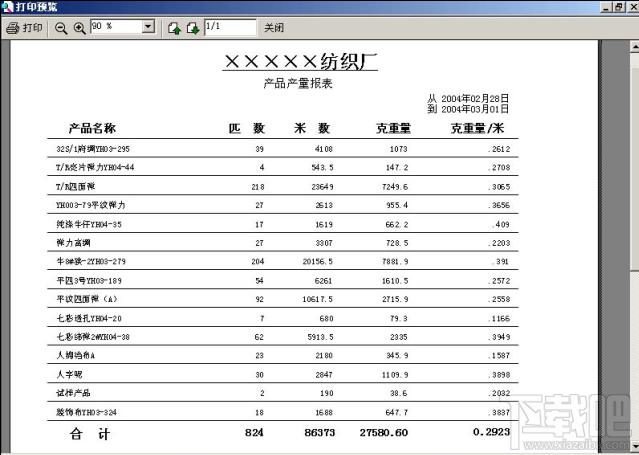This screenshot has width=639, height=455.
Task: Select product 平纹四面弹（A）
Action: tap(87, 299)
